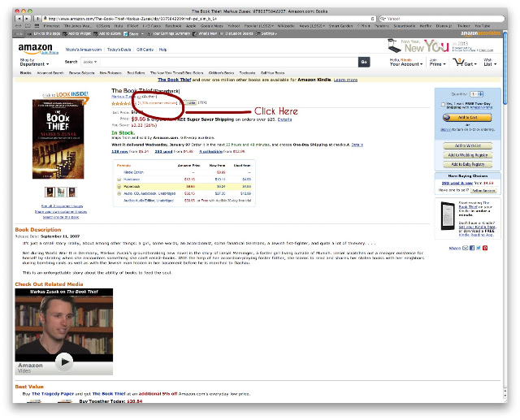Go forward with the browser Forward arrow
This screenshot has height=420, width=520.
pyautogui.click(x=27, y=19)
